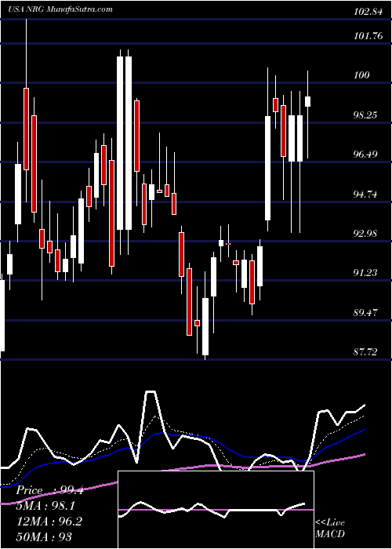Click the 96.49 price axis label
Image resolution: width=392 pixels, height=549 pixels.
365,154
